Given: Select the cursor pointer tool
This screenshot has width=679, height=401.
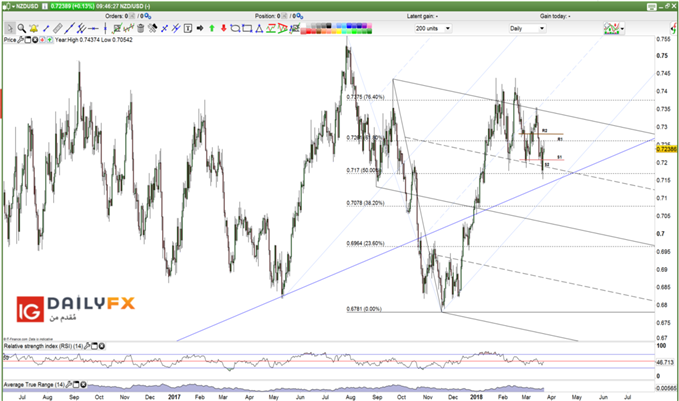Looking at the screenshot, I should pos(10,29).
